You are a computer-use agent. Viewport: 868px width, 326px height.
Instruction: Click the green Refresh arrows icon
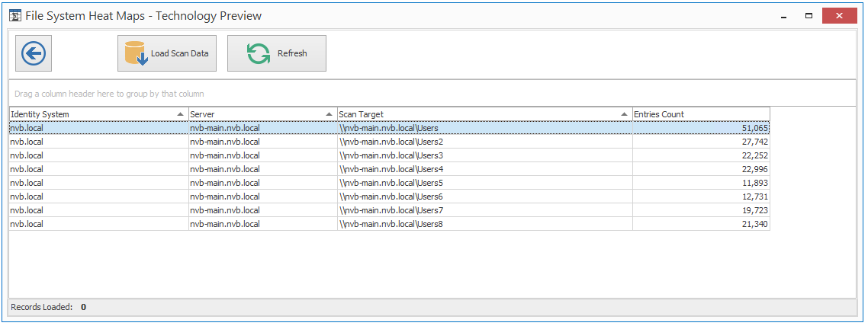coord(259,53)
